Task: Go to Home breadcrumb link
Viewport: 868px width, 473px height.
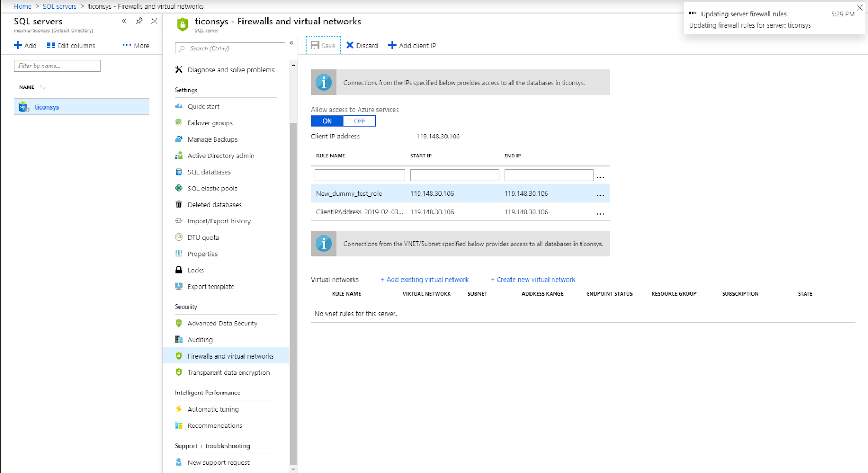Action: click(x=23, y=7)
